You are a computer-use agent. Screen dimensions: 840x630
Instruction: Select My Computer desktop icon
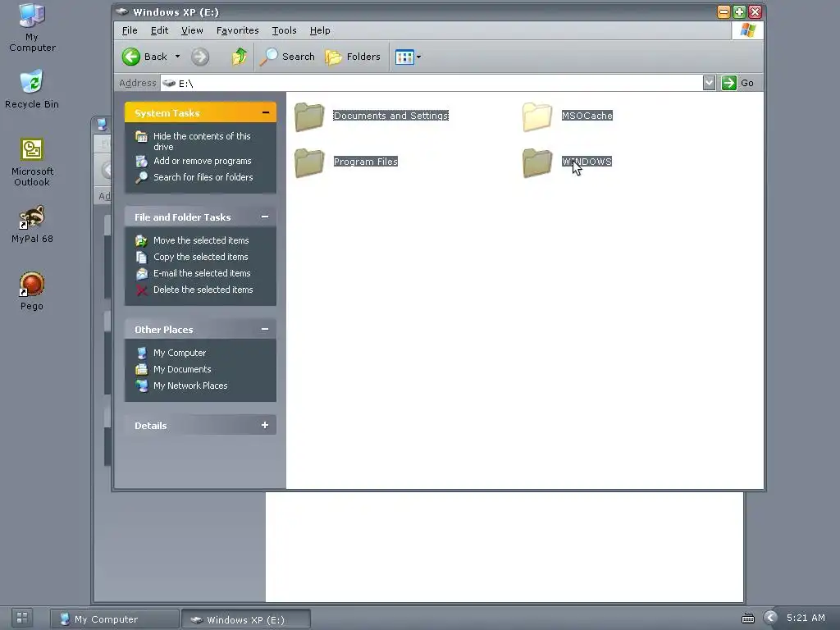point(32,27)
